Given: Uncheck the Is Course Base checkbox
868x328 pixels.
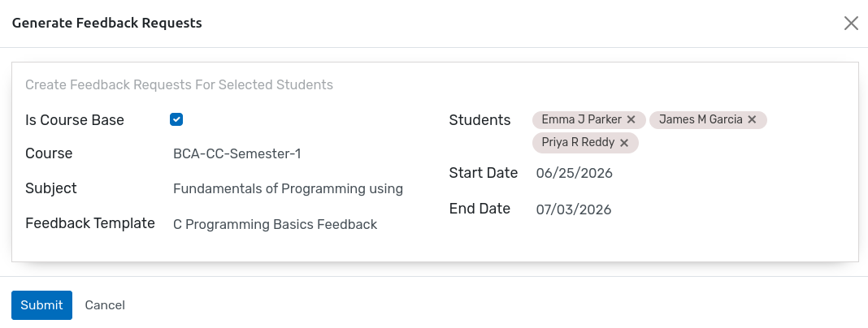Looking at the screenshot, I should [176, 119].
